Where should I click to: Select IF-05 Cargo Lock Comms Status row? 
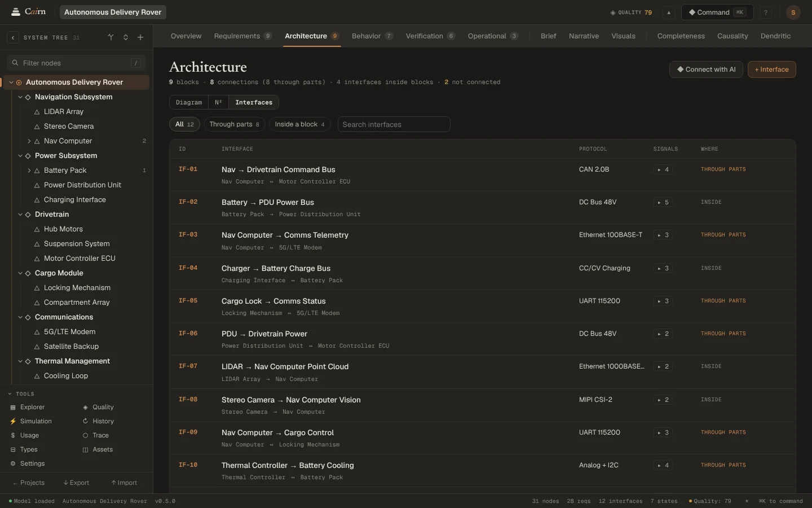(x=482, y=306)
